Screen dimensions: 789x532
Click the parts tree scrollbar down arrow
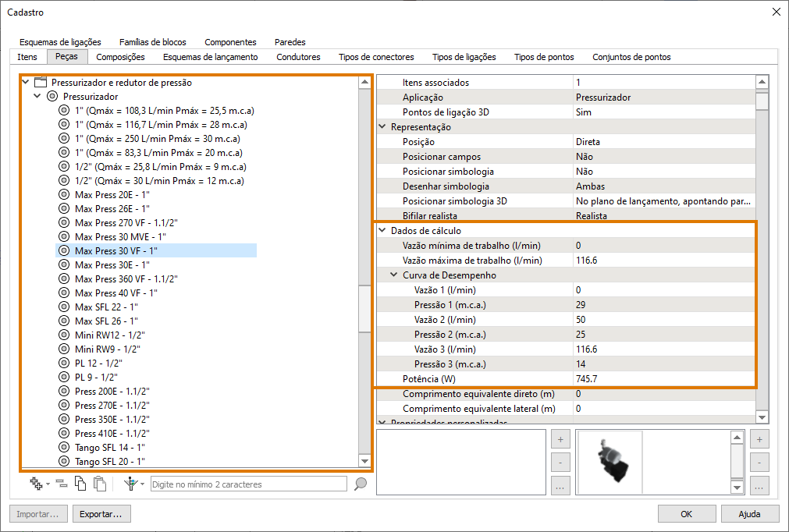tap(364, 460)
